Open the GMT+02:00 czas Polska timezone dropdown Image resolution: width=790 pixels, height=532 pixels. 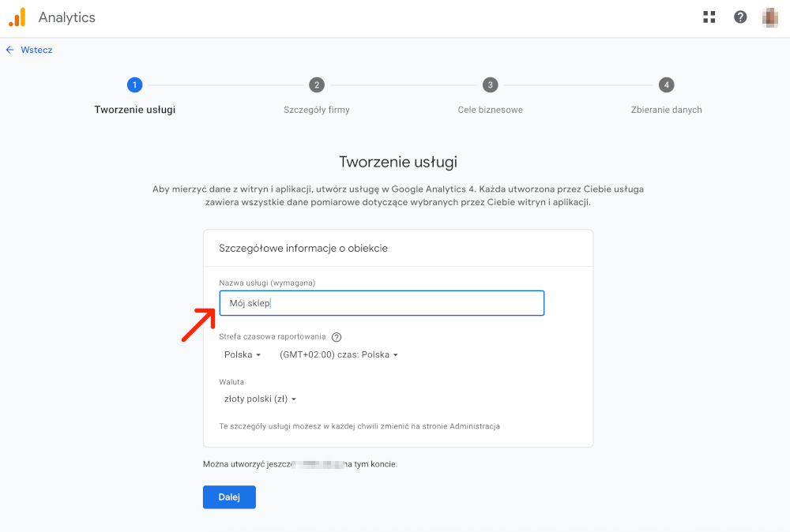point(338,354)
